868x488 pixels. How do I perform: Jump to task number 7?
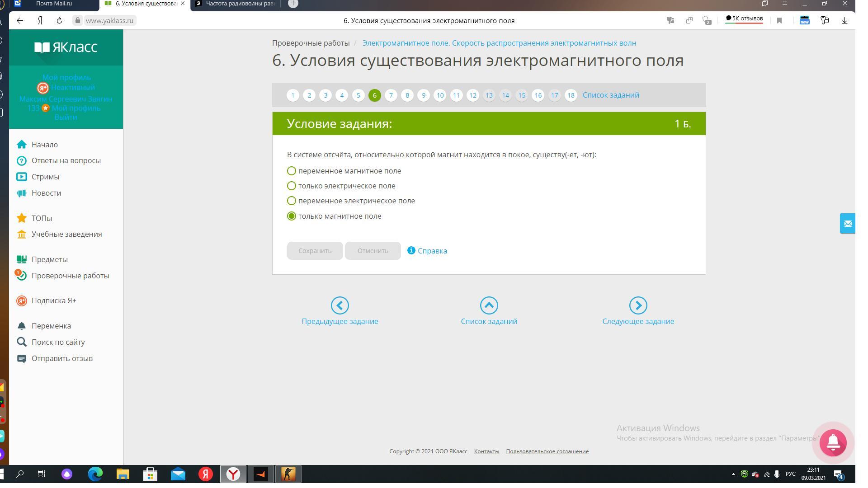pos(391,95)
